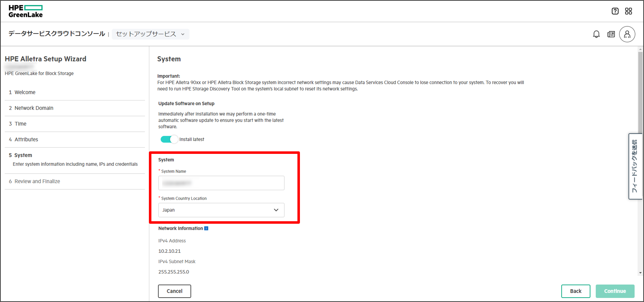This screenshot has height=302, width=644.
Task: Click the Back button
Action: pos(576,291)
